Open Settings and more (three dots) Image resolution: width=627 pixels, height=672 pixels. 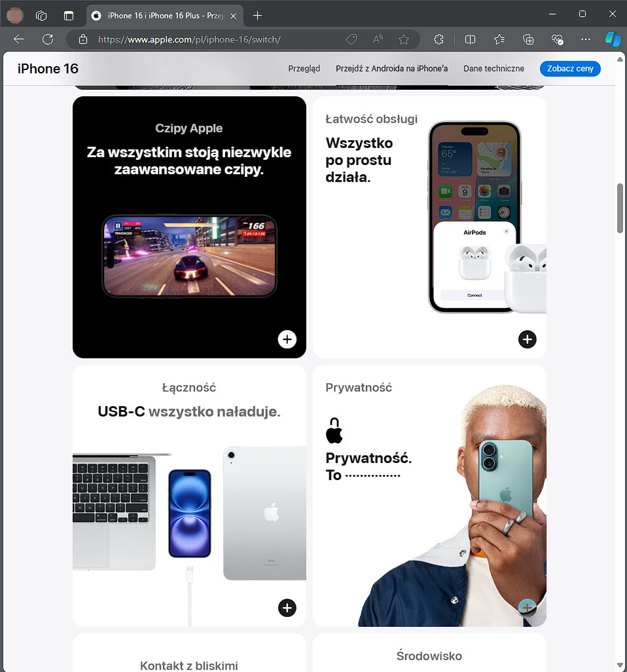point(586,39)
